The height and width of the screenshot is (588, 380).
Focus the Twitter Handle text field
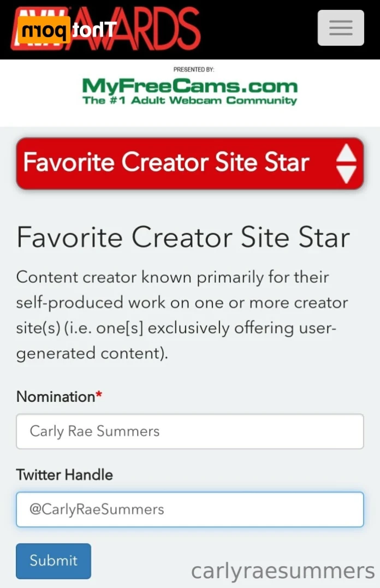pos(190,509)
